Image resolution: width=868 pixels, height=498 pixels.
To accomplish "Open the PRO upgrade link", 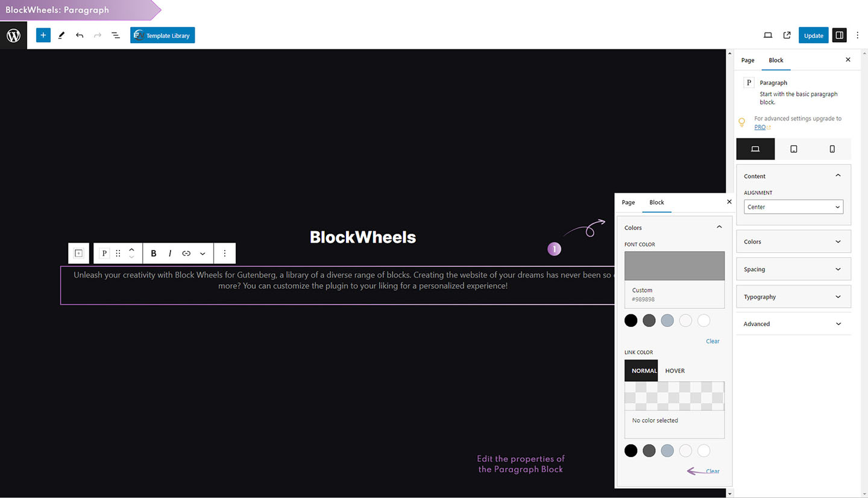I will click(x=760, y=127).
